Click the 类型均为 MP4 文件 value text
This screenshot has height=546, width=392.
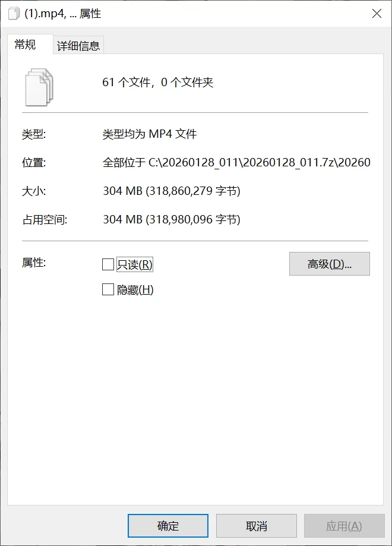pos(150,134)
